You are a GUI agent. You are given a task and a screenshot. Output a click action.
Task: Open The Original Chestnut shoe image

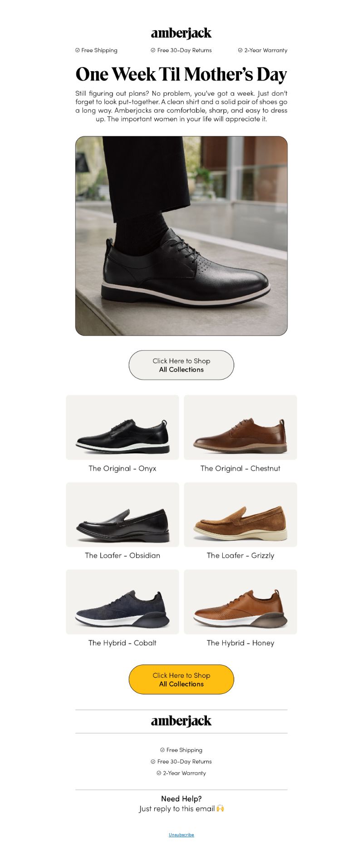(240, 427)
